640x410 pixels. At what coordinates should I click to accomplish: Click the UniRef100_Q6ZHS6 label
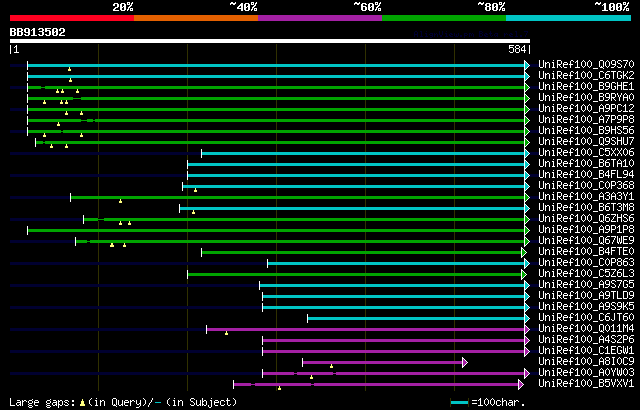point(586,219)
